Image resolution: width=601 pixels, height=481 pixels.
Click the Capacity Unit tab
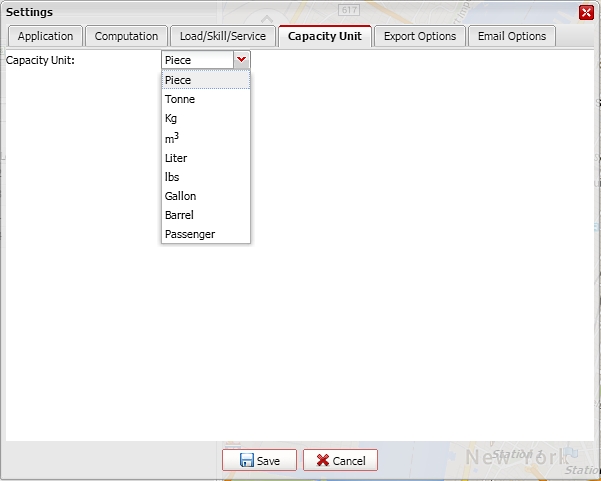click(325, 36)
